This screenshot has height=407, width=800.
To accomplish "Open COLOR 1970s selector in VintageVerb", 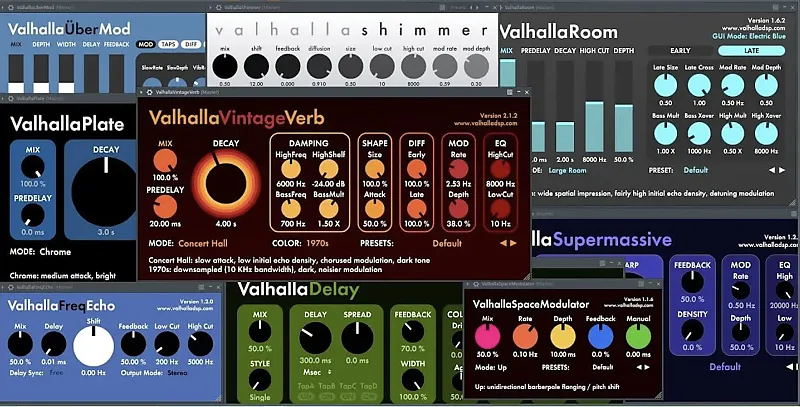I will coord(317,243).
